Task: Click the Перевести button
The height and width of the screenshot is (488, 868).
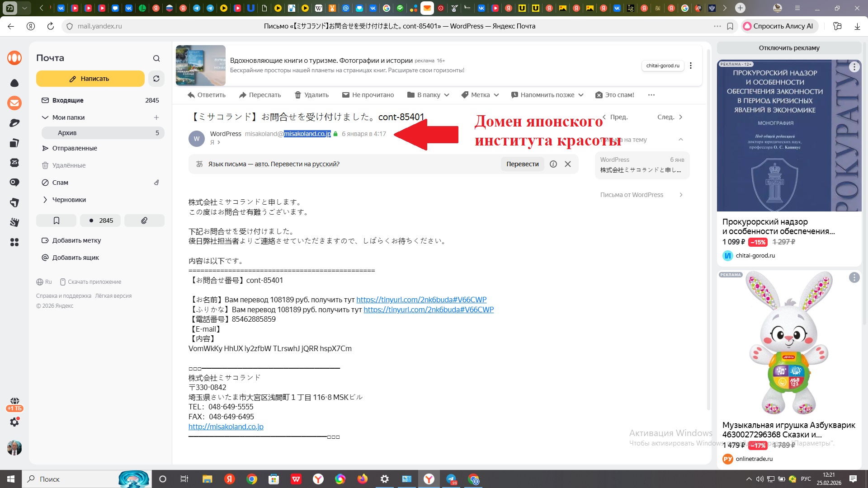Action: pyautogui.click(x=522, y=164)
